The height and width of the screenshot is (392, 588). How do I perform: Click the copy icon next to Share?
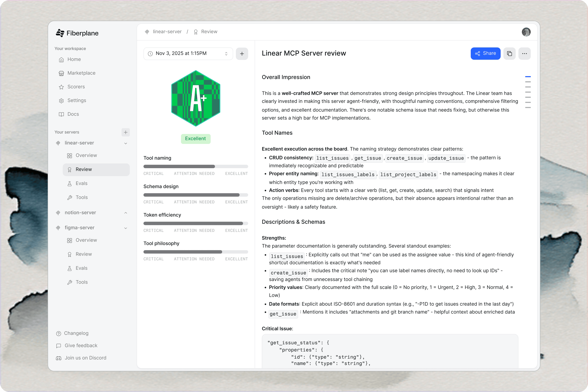(x=509, y=53)
